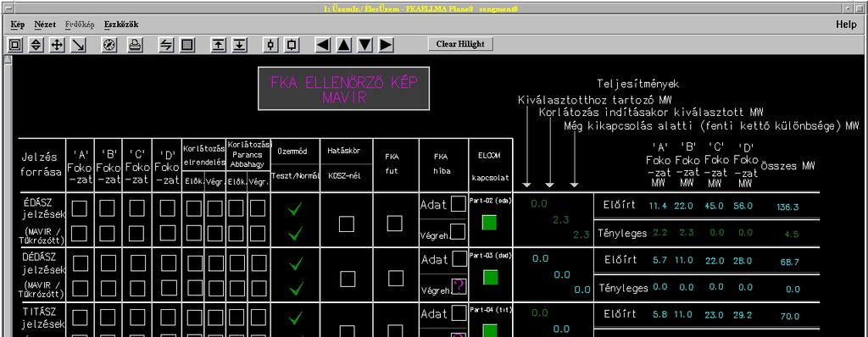Click the diagonal down-right arrow icon
Screen dimensions: 868x337
tap(79, 45)
